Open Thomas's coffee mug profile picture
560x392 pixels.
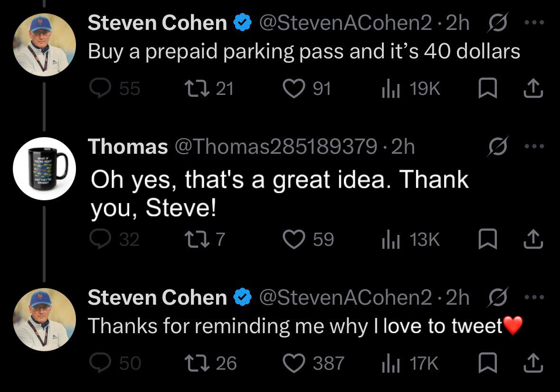(x=44, y=168)
